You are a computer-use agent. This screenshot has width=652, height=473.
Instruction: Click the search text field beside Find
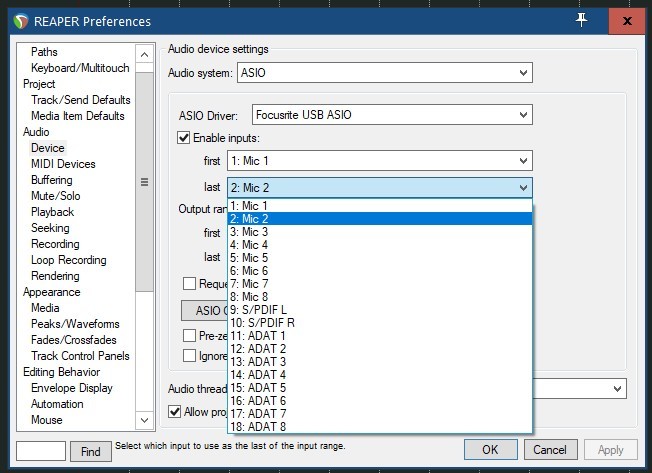coord(41,451)
